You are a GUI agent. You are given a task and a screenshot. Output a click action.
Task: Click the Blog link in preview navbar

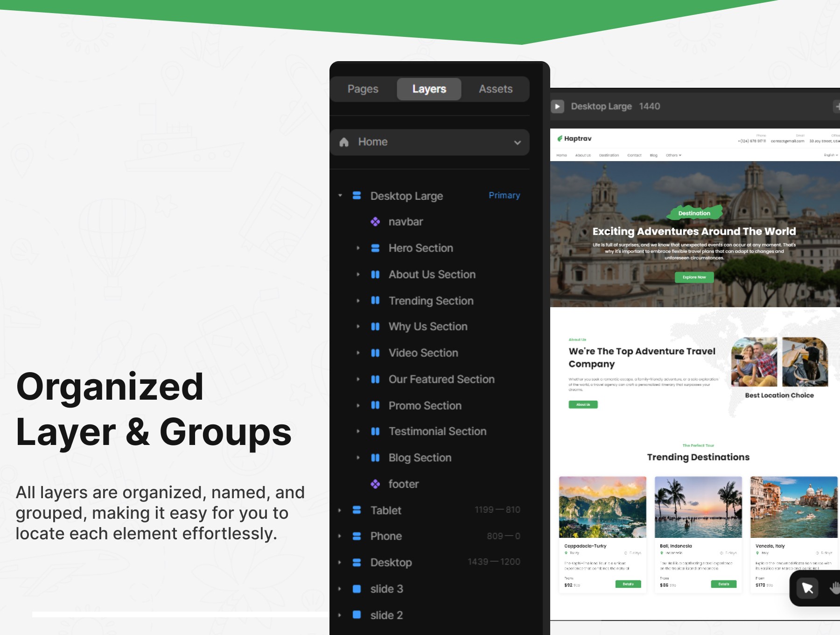(x=653, y=155)
